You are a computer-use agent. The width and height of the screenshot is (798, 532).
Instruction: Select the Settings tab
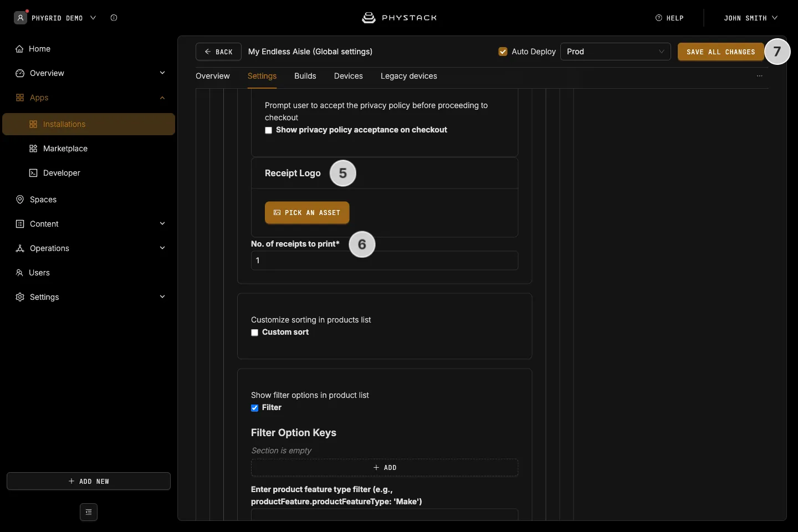click(x=262, y=76)
